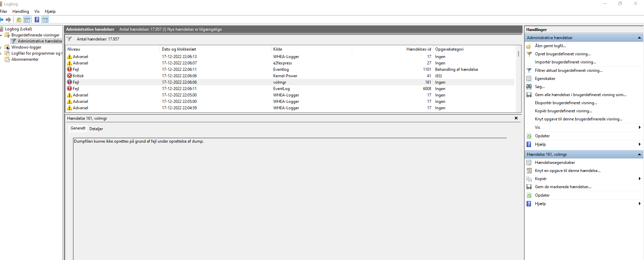Click the binoculars icon beside Søg

coord(529,87)
